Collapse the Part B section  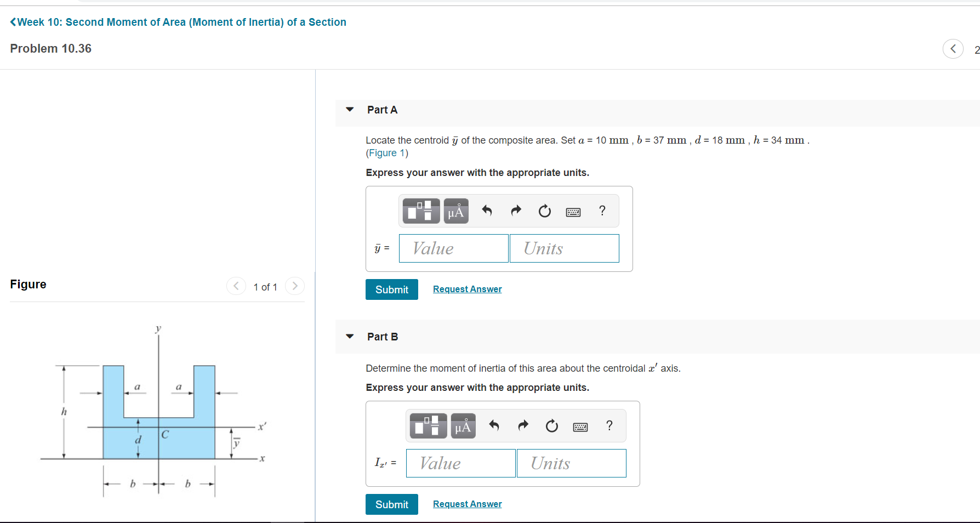[x=349, y=337]
